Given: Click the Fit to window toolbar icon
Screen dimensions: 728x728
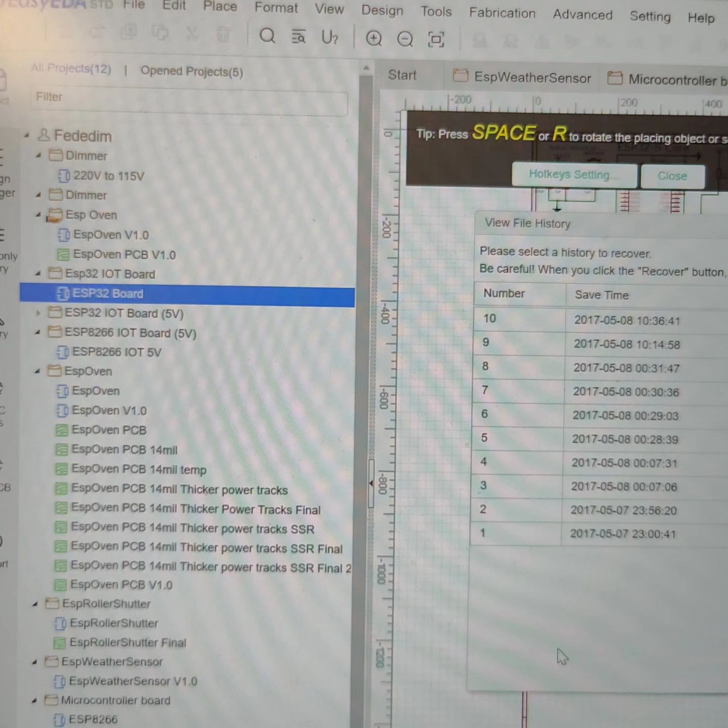Looking at the screenshot, I should [436, 39].
